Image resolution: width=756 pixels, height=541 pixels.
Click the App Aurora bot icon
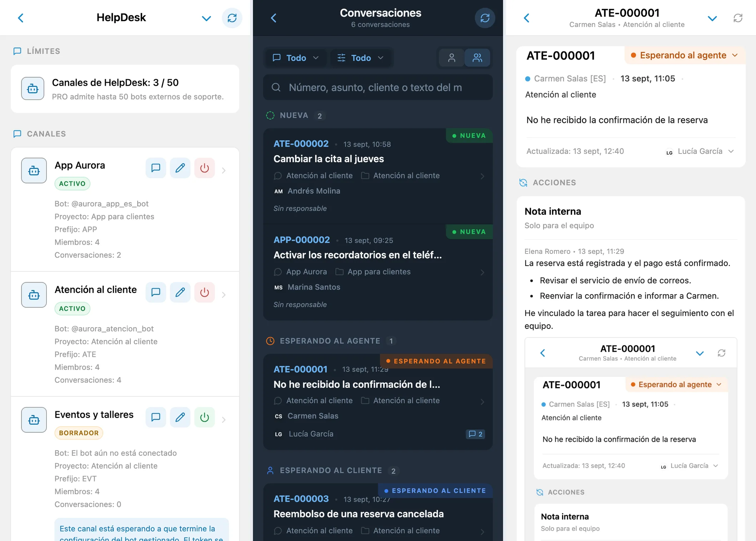point(34,171)
